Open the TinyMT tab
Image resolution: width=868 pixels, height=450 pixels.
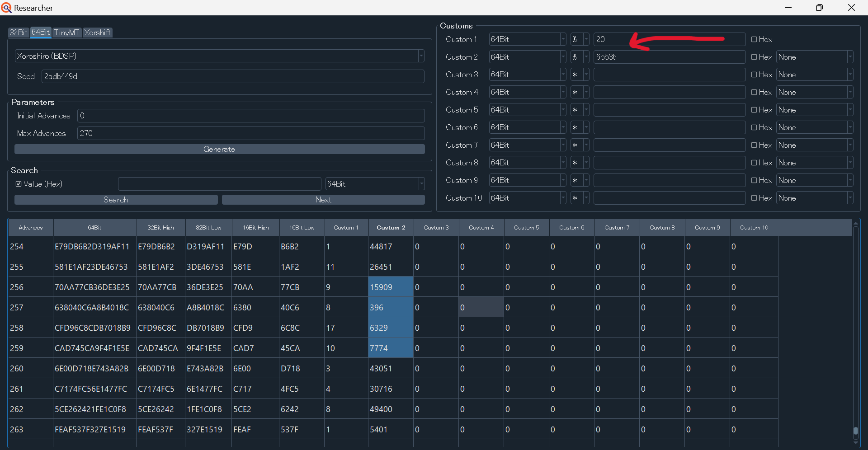[67, 33]
